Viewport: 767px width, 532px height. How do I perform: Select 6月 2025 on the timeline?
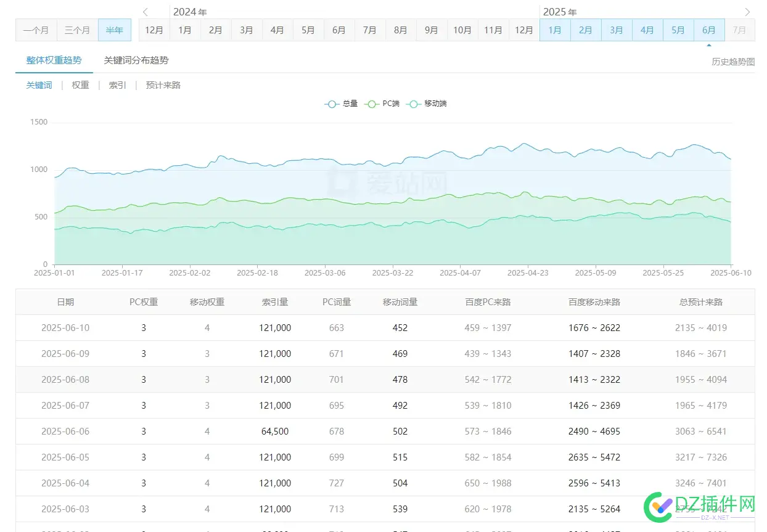709,30
